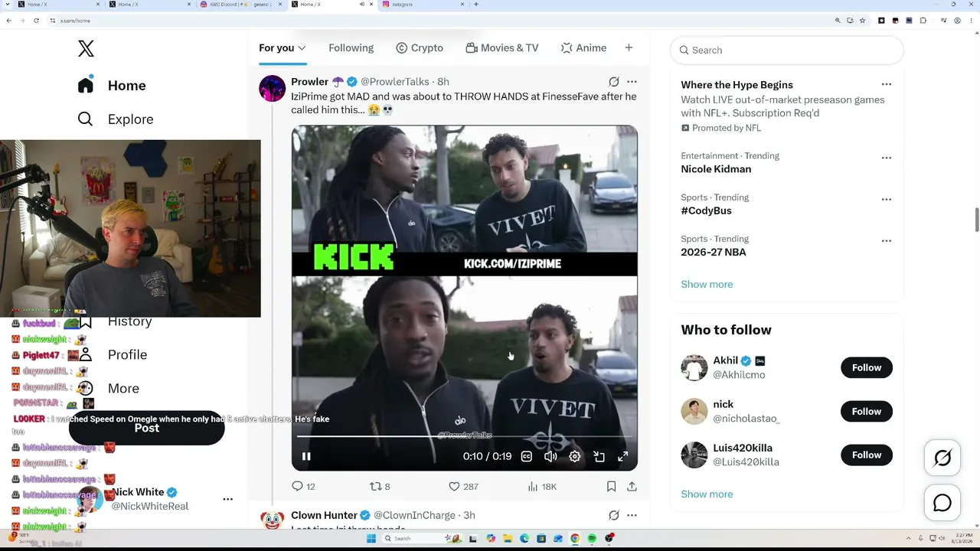
Task: Click the Grok icon on Clown Hunter's post
Action: [x=614, y=516]
